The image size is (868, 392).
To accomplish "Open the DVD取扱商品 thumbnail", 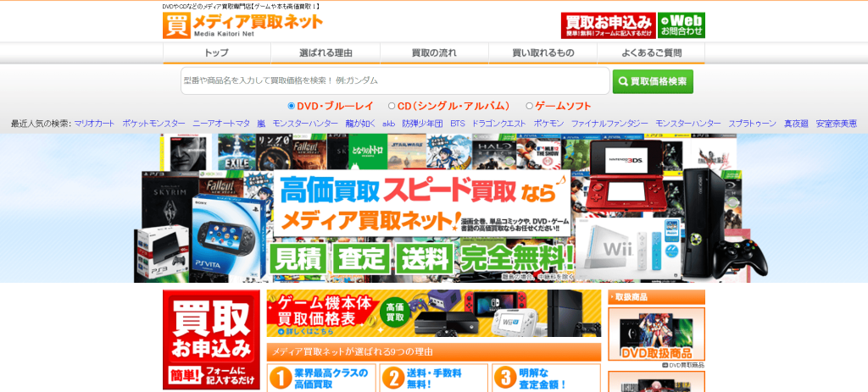I will click(657, 334).
